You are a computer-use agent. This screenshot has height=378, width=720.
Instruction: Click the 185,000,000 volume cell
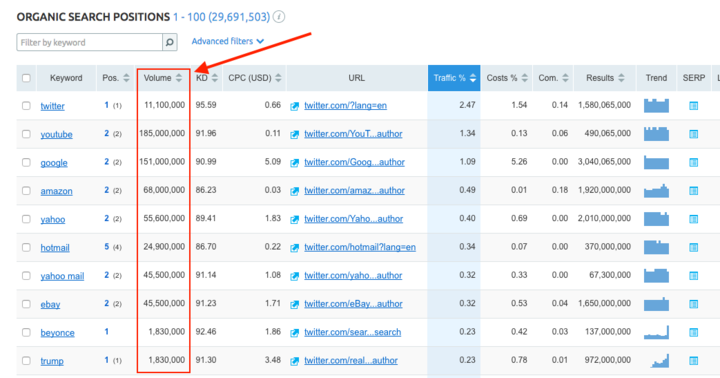[x=162, y=134]
